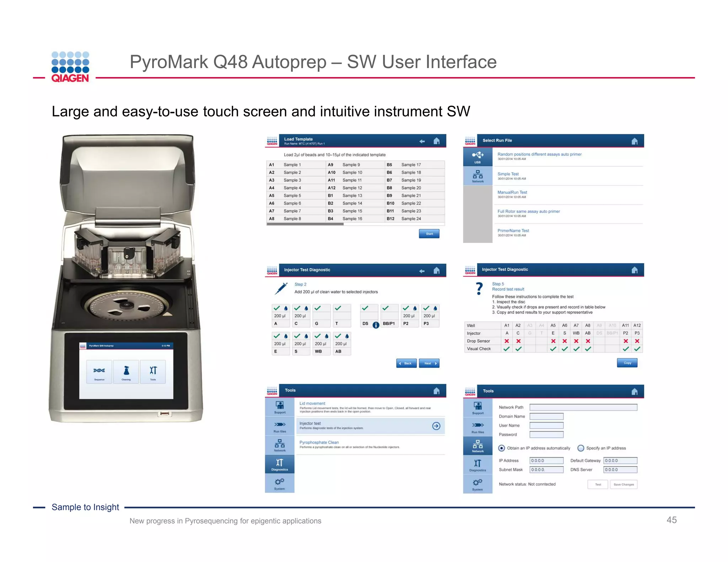The image size is (728, 562).
Task: Open Run files in the Tools network screen sidebar
Action: (478, 427)
